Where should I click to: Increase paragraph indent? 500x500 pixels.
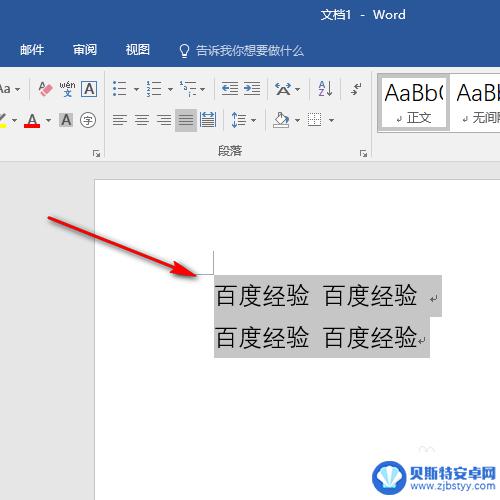click(x=252, y=89)
